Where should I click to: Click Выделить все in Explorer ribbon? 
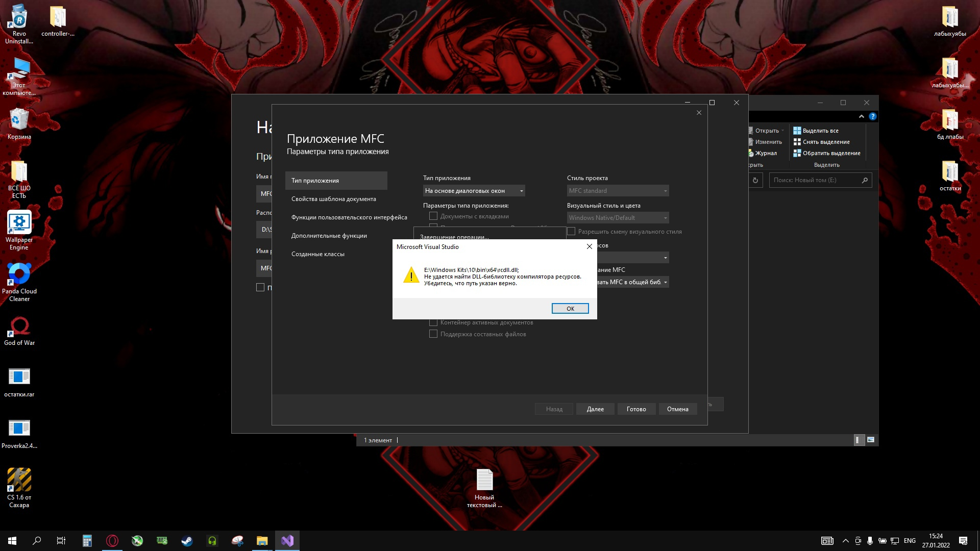click(x=816, y=131)
